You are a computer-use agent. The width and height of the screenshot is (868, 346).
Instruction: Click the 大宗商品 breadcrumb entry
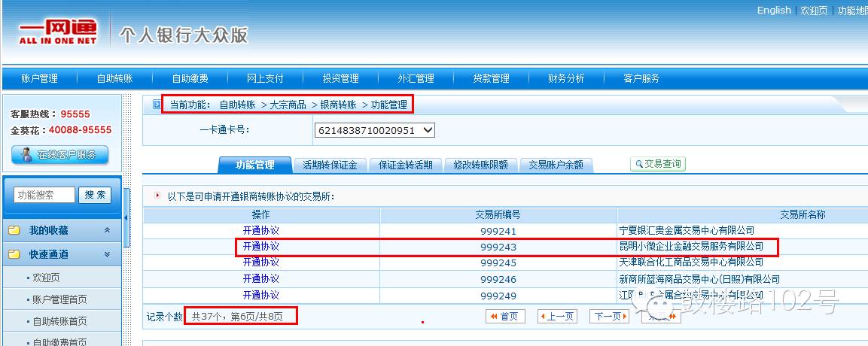point(288,105)
